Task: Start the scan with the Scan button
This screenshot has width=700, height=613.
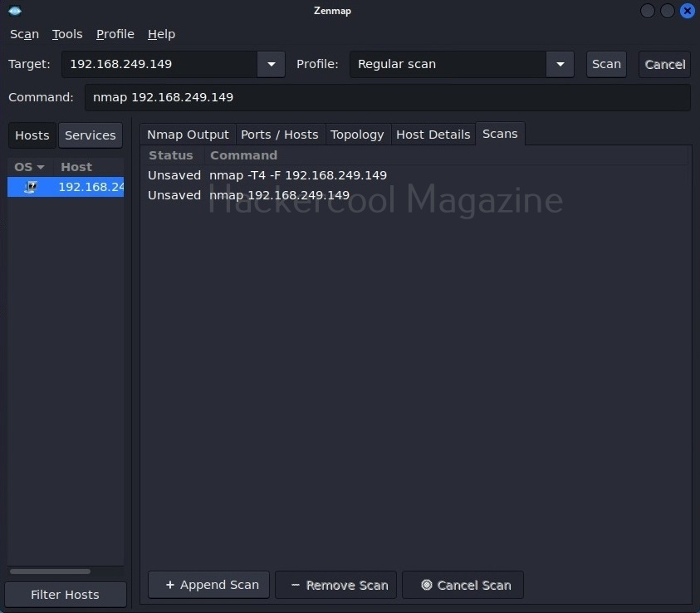Action: tap(606, 64)
